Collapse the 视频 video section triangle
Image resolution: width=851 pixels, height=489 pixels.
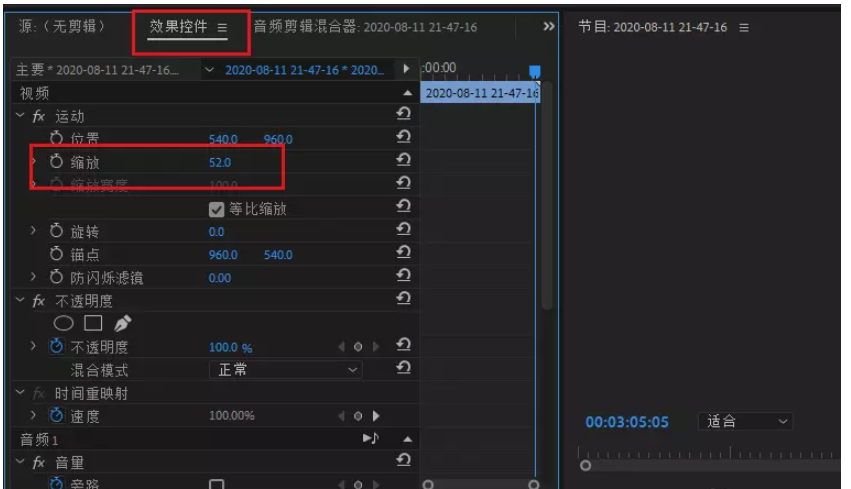408,93
